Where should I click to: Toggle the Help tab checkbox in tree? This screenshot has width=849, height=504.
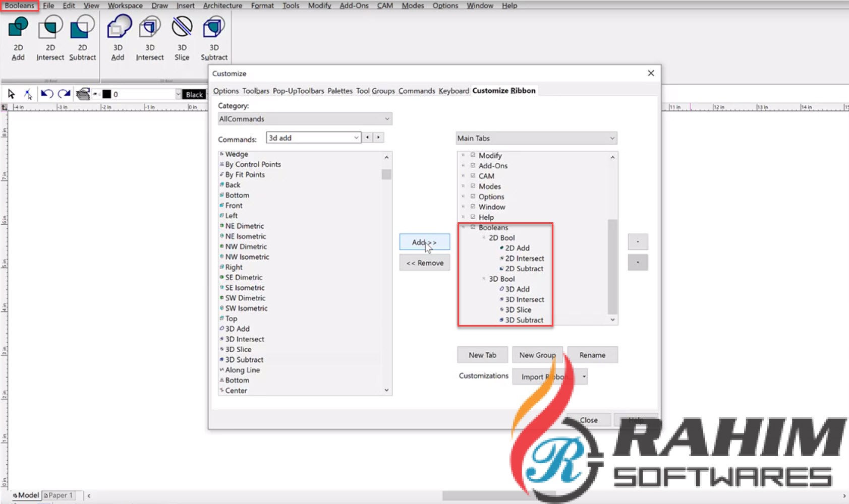[473, 217]
